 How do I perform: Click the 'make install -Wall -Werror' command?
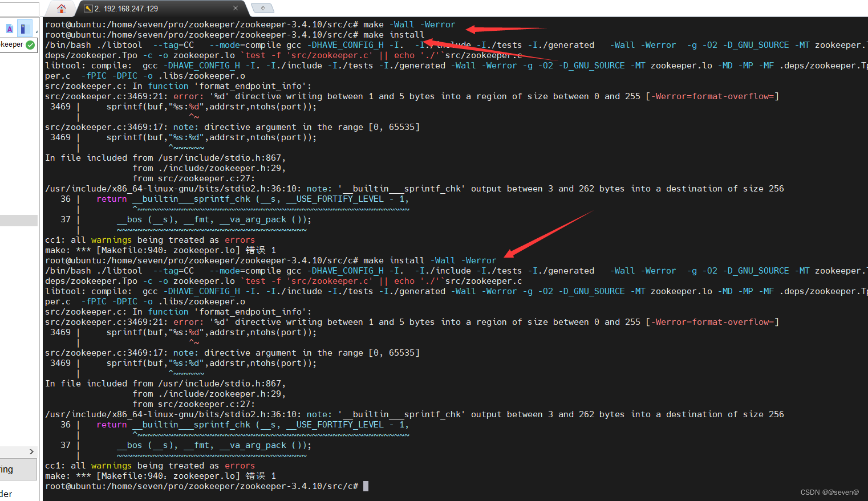coord(429,260)
